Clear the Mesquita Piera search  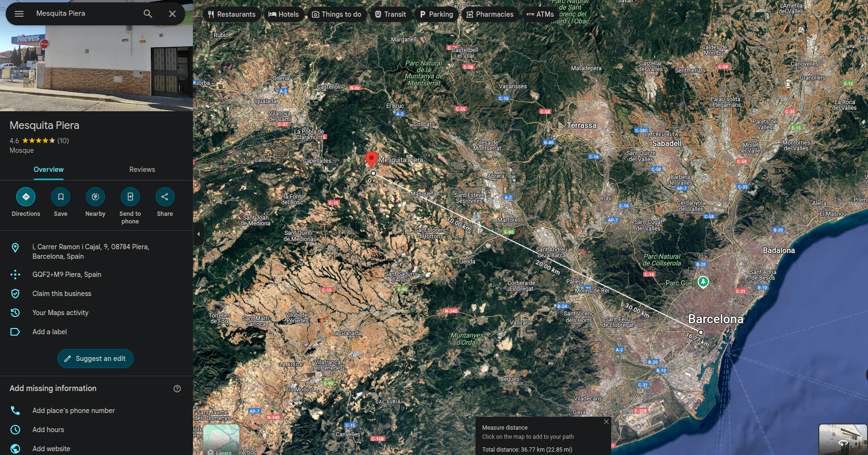click(x=172, y=14)
